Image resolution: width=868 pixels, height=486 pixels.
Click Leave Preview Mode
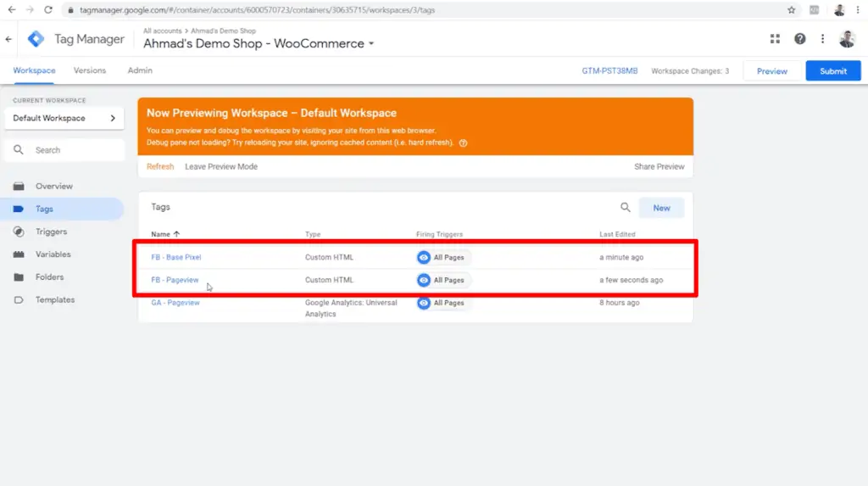(x=221, y=166)
